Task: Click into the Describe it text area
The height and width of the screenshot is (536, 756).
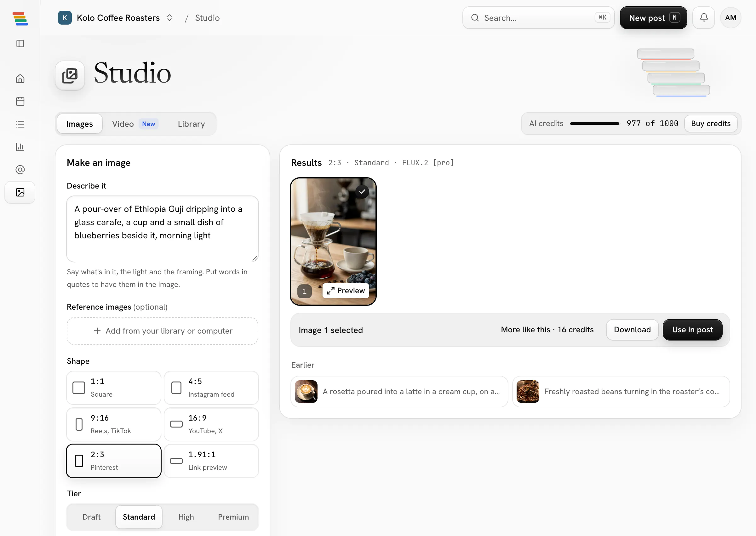Action: pyautogui.click(x=163, y=229)
